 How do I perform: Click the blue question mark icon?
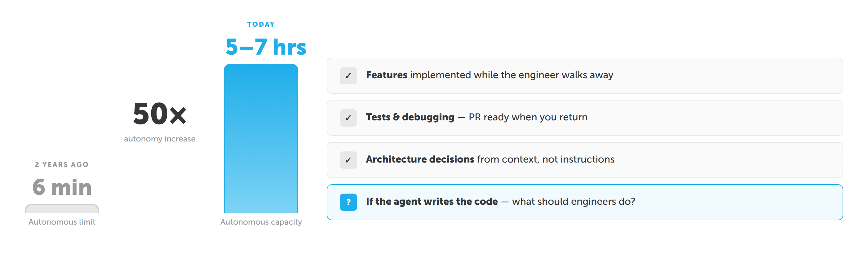click(x=348, y=202)
